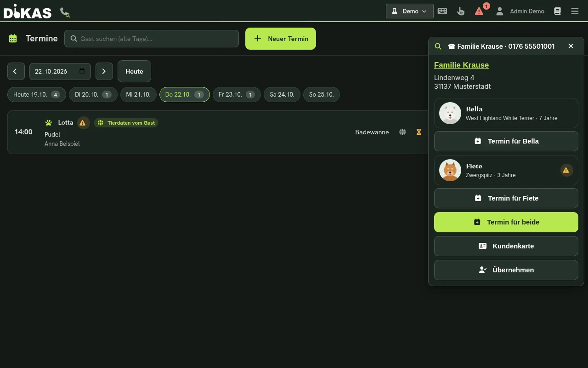Select the Di 20.10. day tab

(x=93, y=94)
